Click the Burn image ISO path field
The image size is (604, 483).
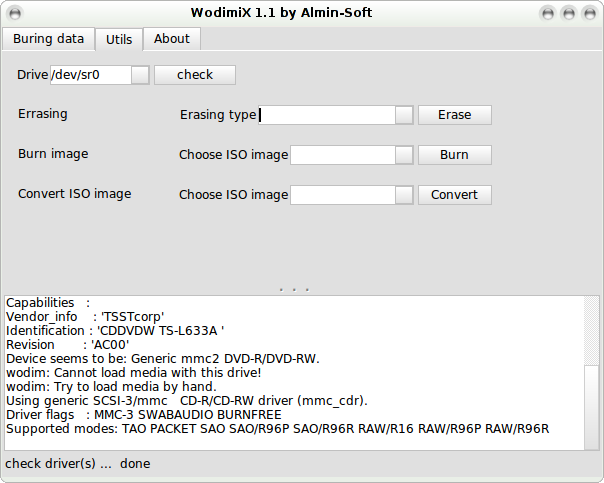[343, 155]
